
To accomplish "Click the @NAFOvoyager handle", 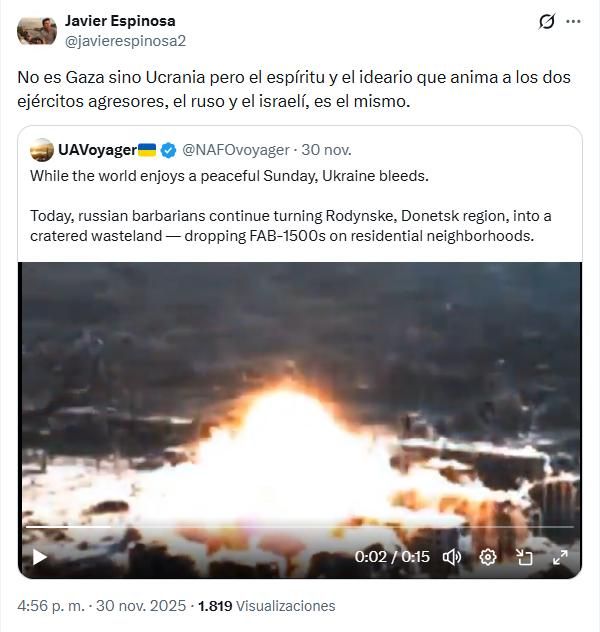I will click(x=235, y=150).
